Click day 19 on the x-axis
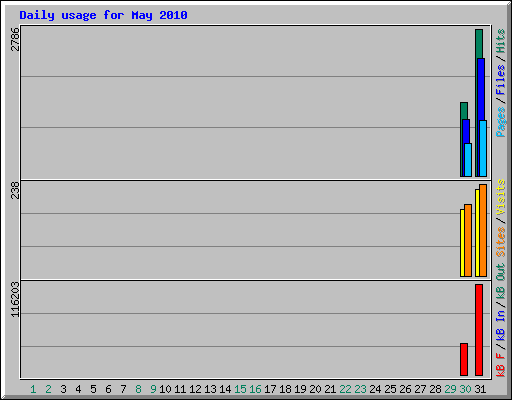This screenshot has width=512, height=400. [x=300, y=389]
